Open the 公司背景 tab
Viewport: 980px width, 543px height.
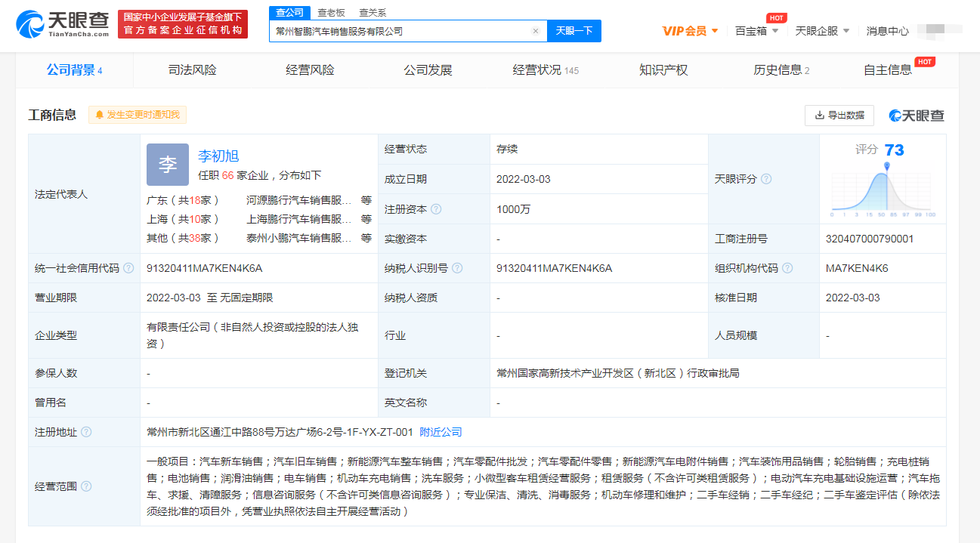tap(74, 70)
